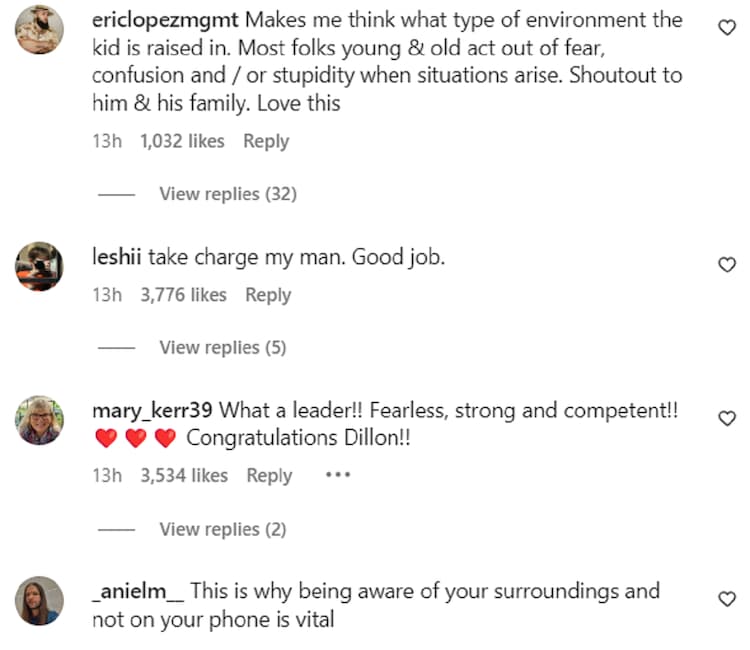The image size is (750, 650).
Task: Show View replies (2) under mary_kerr39
Action: (223, 529)
